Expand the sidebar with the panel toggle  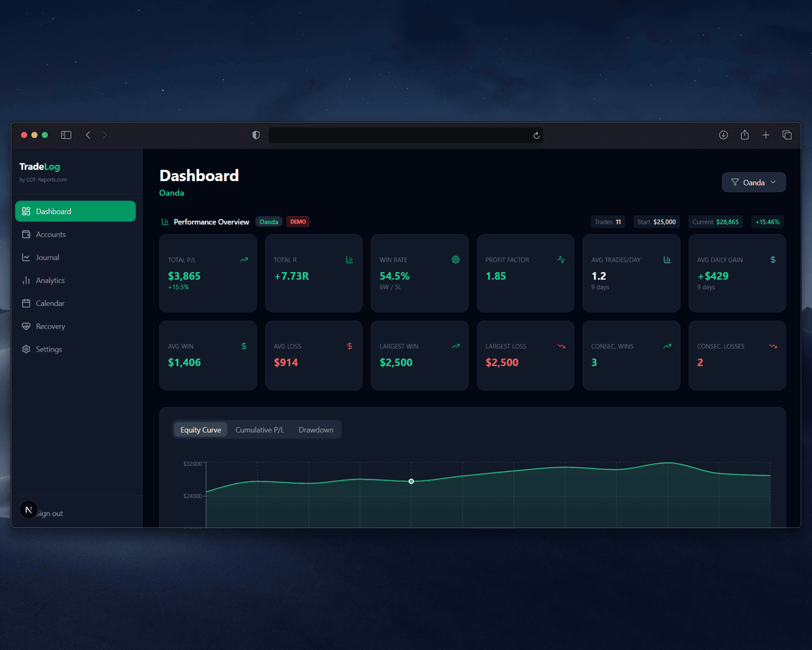pos(66,135)
